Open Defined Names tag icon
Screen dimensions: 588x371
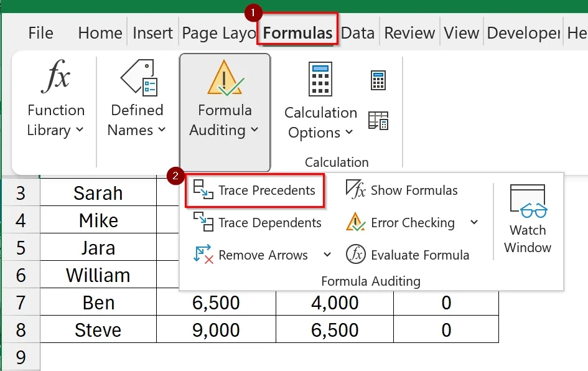(x=139, y=78)
